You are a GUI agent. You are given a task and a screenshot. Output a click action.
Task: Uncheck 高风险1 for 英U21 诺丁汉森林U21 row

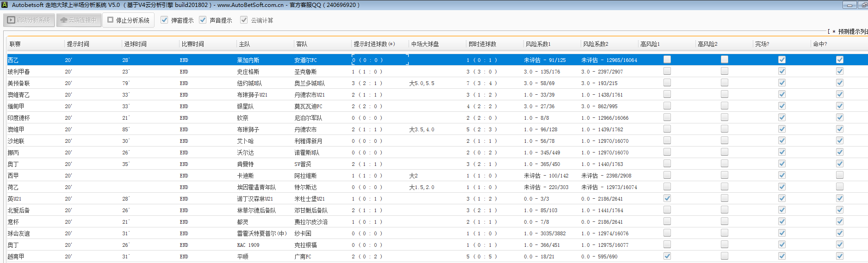point(667,198)
